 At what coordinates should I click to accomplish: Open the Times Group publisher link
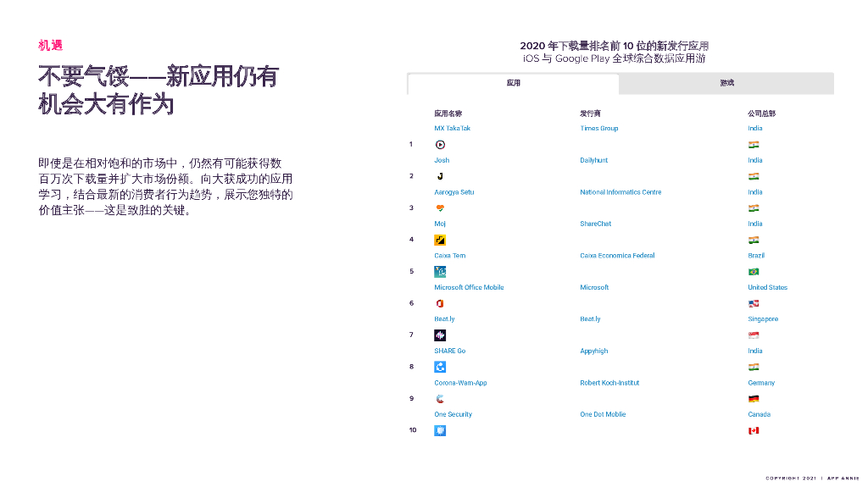click(598, 129)
